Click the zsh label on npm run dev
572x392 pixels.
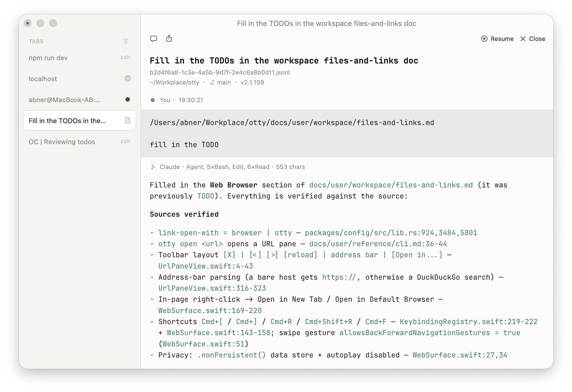pyautogui.click(x=125, y=57)
